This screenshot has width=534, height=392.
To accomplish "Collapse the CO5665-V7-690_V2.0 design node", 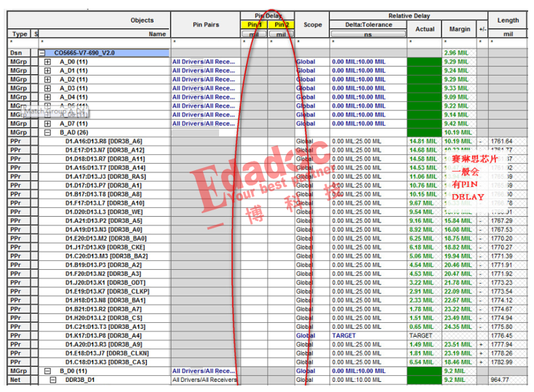I will (x=42, y=53).
